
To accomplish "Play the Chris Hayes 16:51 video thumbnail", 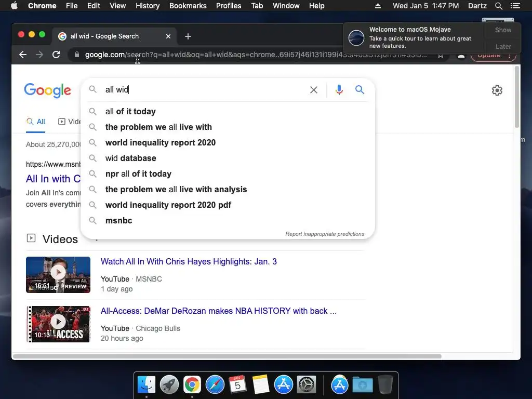I will (58, 275).
